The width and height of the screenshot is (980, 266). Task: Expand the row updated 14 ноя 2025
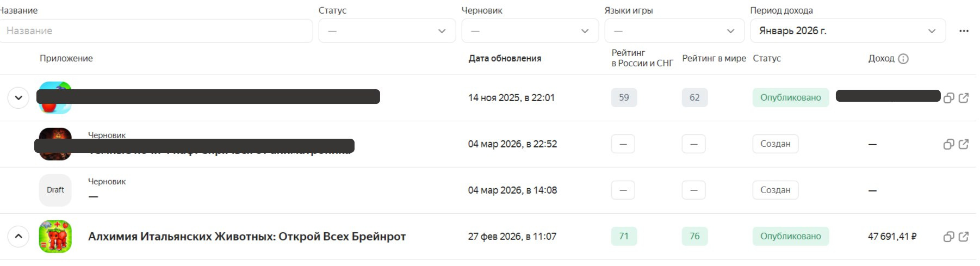click(18, 98)
